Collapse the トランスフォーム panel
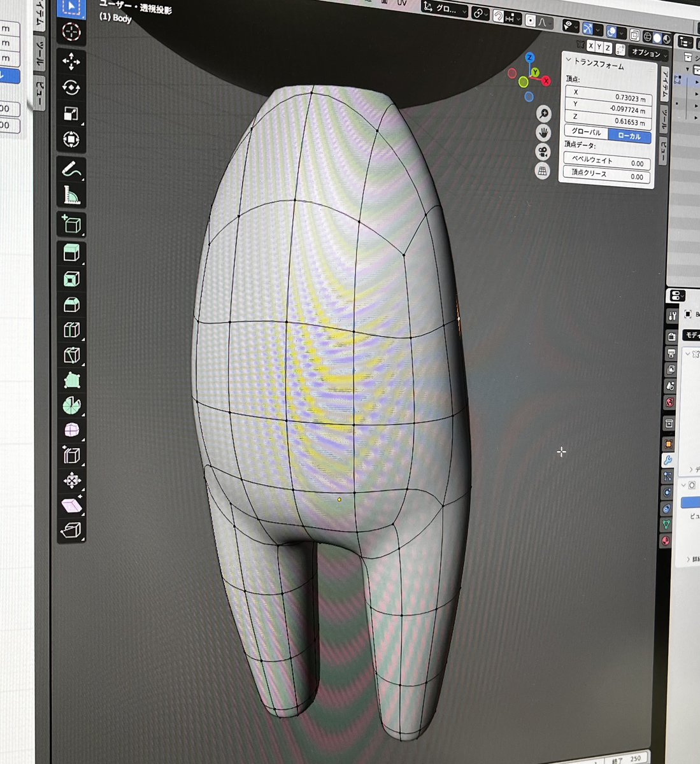 tap(596, 64)
